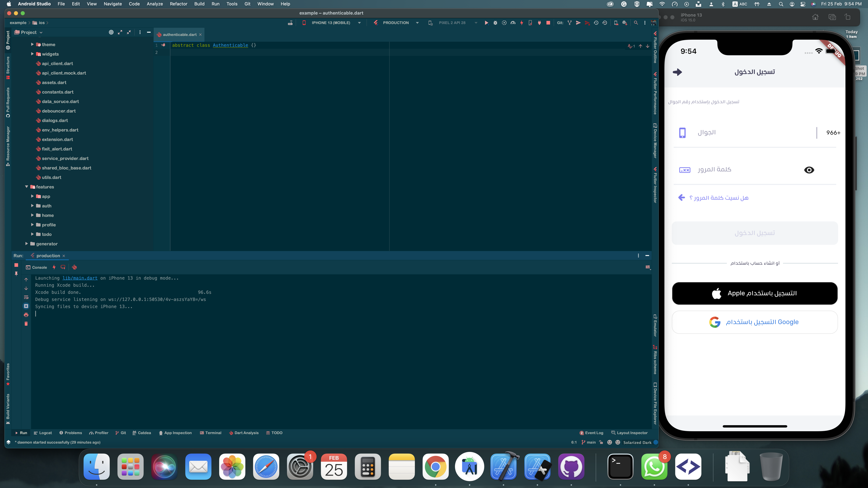
Task: Run the app with the green play icon
Action: pyautogui.click(x=486, y=23)
